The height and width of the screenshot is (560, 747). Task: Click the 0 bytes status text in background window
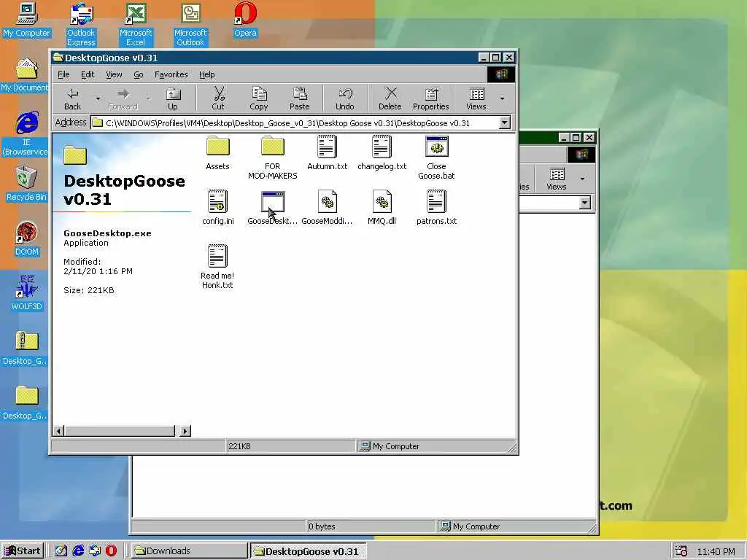[322, 526]
